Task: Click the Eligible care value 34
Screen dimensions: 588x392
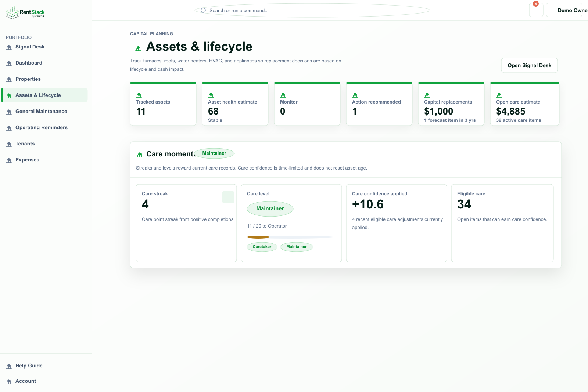Action: 464,204
